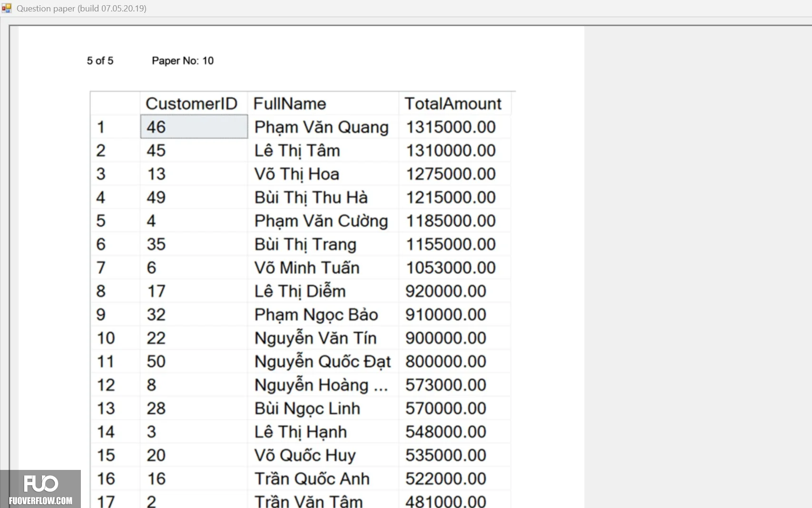
Task: Click the empty top-left table corner cell
Action: pyautogui.click(x=115, y=103)
